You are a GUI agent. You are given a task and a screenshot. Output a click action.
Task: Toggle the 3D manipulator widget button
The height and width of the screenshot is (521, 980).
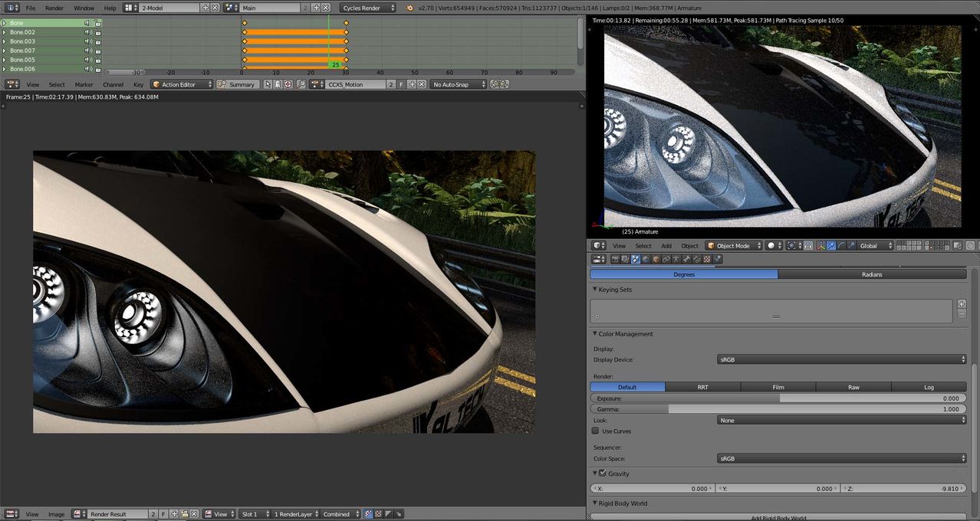pos(821,246)
